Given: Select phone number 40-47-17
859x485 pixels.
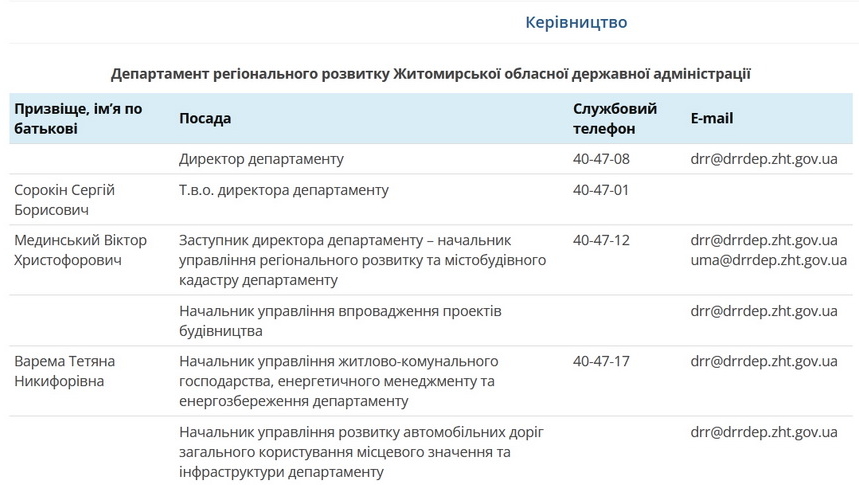Looking at the screenshot, I should [x=601, y=361].
